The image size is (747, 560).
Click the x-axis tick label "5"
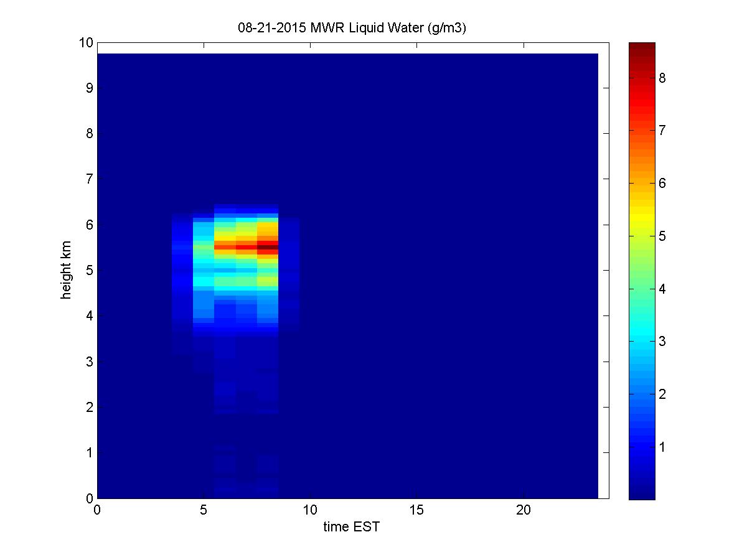click(x=204, y=509)
